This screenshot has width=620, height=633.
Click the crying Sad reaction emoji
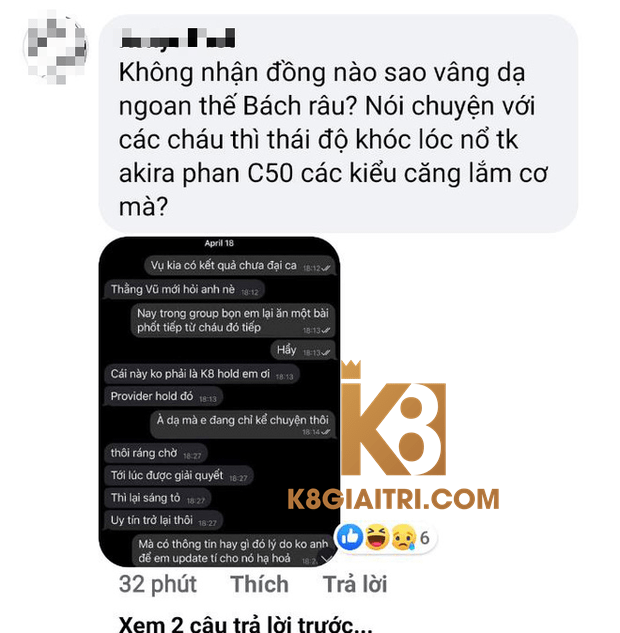403,537
